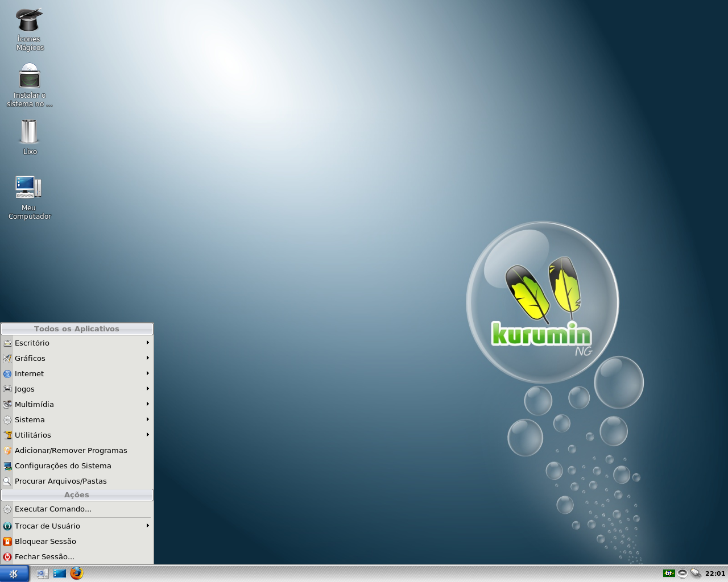Switch keyboard layout via the br flag
This screenshot has width=728, height=582.
pyautogui.click(x=669, y=573)
